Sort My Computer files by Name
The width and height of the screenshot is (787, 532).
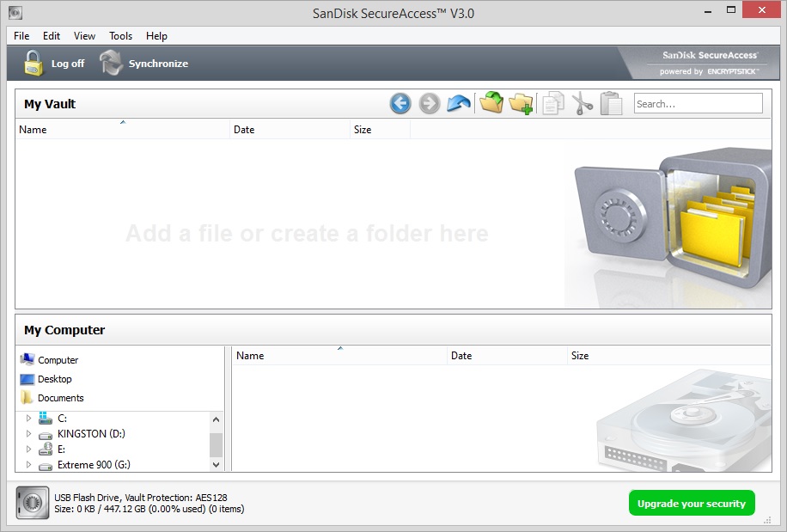pyautogui.click(x=339, y=355)
